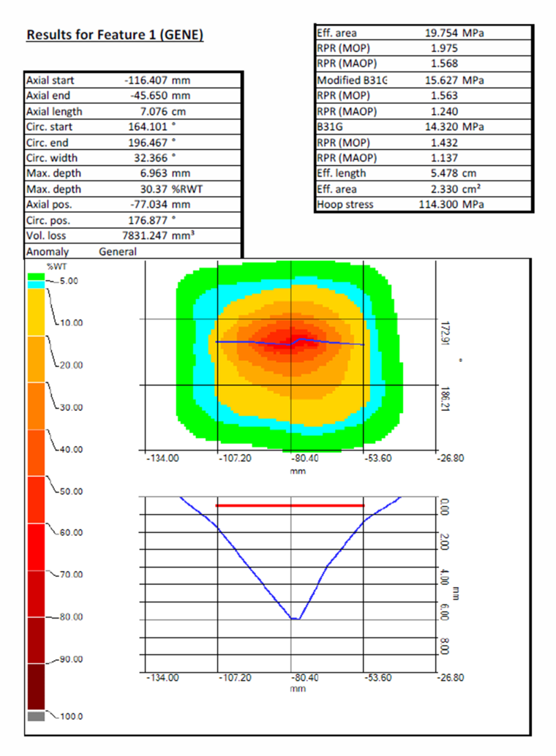This screenshot has height=756, width=556.
Task: Click the Anomaly 'General' cell
Action: point(118,251)
